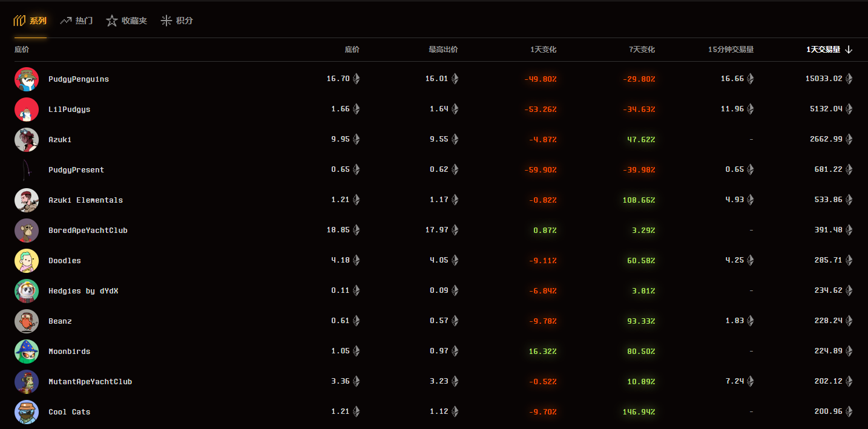Image resolution: width=868 pixels, height=429 pixels.
Task: Sort by 15分钟交易量 column header
Action: (731, 50)
